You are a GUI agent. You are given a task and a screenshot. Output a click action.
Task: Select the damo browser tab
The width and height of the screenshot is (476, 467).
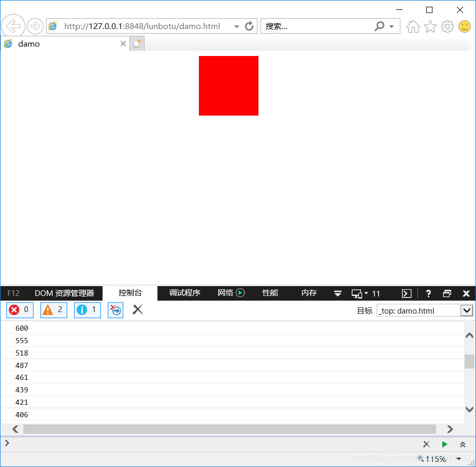click(65, 44)
